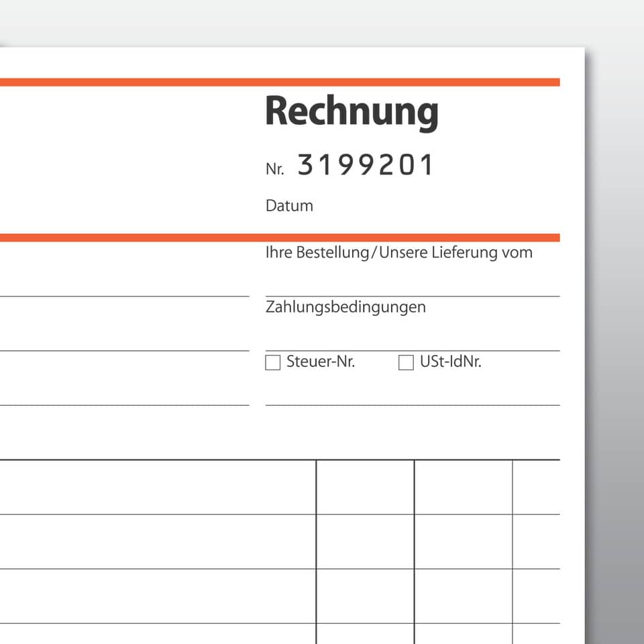Click the wide description cell in second table row
This screenshot has height=644, width=644.
pyautogui.click(x=158, y=542)
